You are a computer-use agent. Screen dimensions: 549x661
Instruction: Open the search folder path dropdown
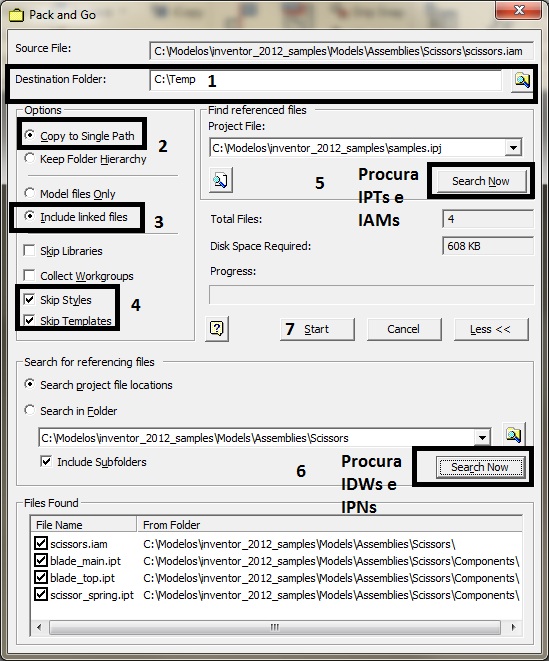pos(482,437)
